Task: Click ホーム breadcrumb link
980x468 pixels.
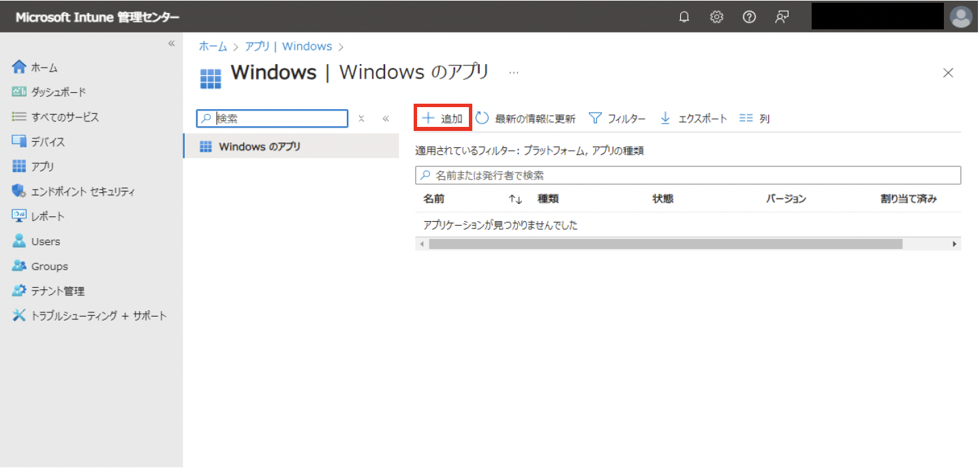Action: coord(213,46)
